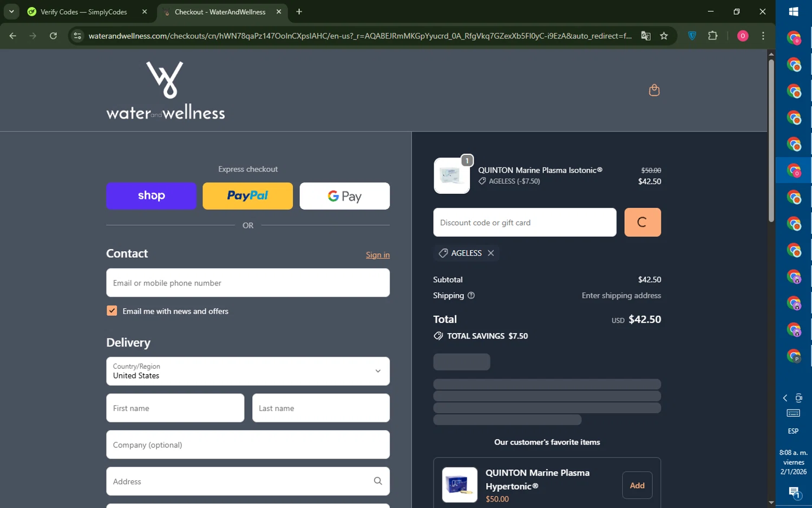Remove the AGELESS discount code tag
Screen dimensions: 812x508
pyautogui.click(x=490, y=253)
